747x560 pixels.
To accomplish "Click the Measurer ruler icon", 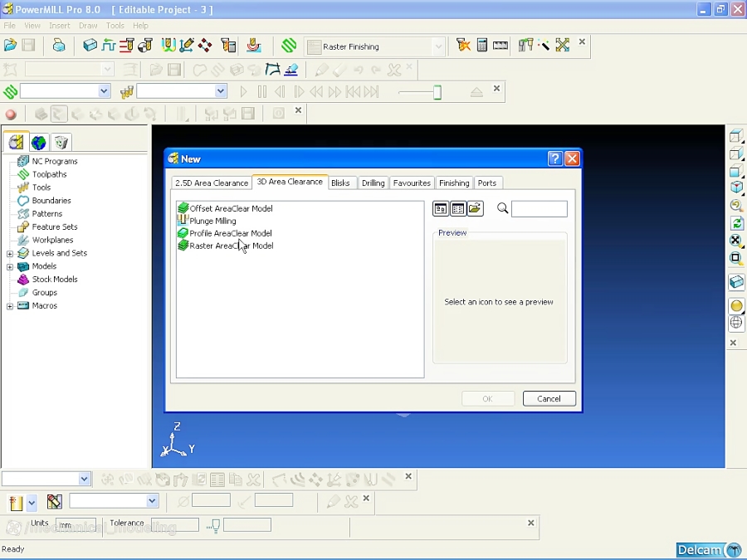I will (500, 46).
